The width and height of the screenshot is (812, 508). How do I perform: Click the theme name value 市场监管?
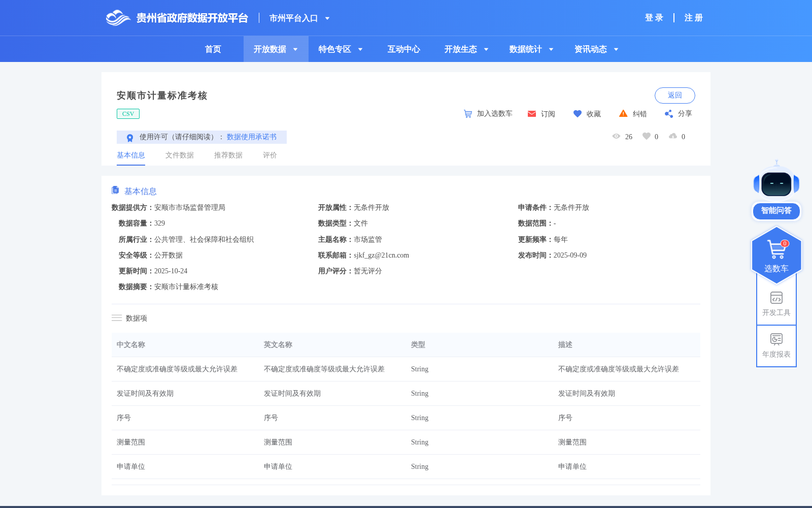tap(368, 240)
